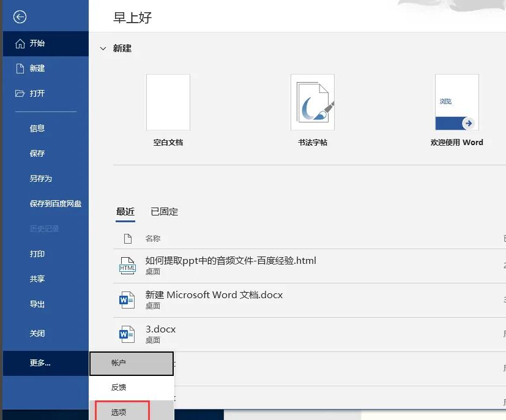Click the document icon in the 名称 header
This screenshot has height=420, width=506.
pos(128,239)
